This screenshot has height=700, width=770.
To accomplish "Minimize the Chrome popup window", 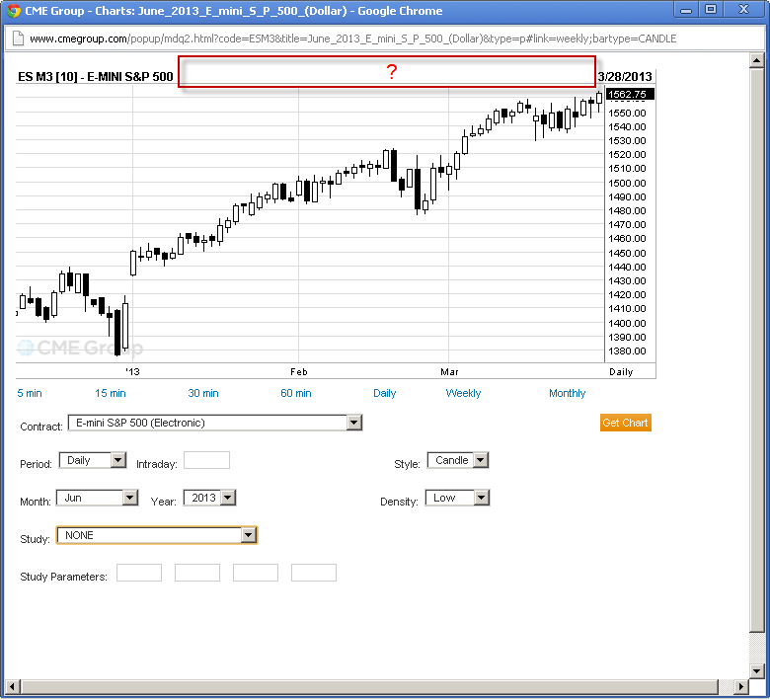I will click(x=686, y=10).
